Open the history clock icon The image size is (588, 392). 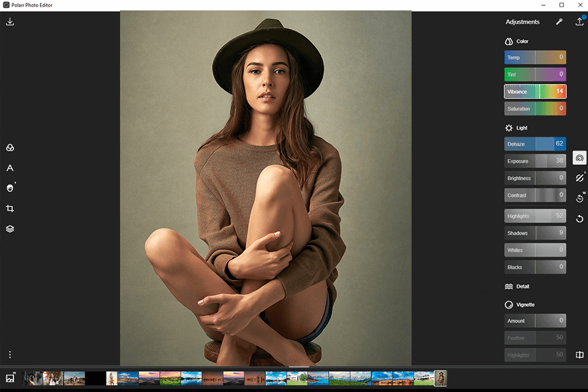(580, 198)
